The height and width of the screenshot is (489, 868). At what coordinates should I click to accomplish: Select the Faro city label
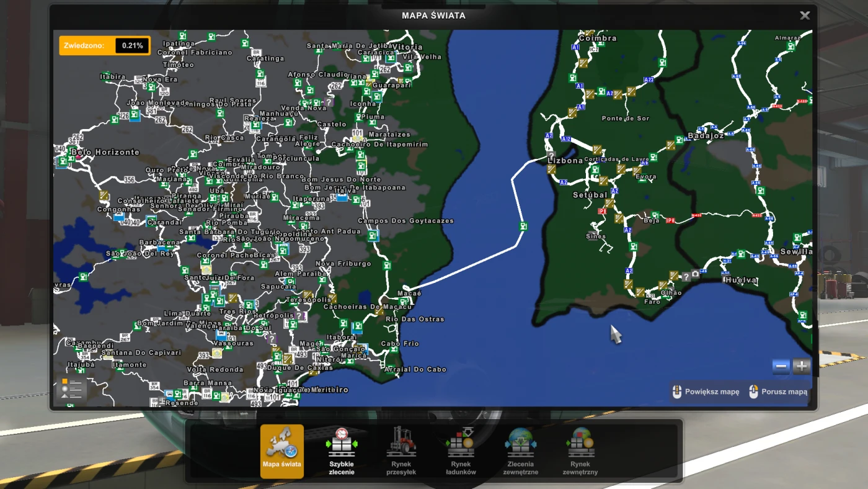[x=652, y=302]
